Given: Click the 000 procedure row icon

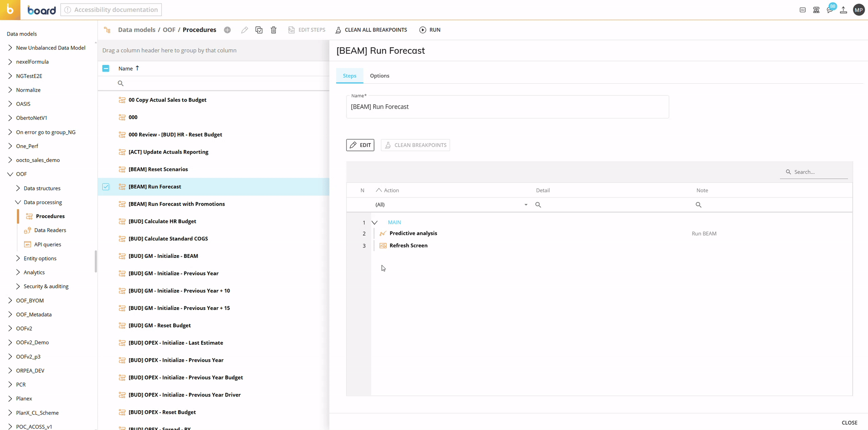Looking at the screenshot, I should [122, 117].
